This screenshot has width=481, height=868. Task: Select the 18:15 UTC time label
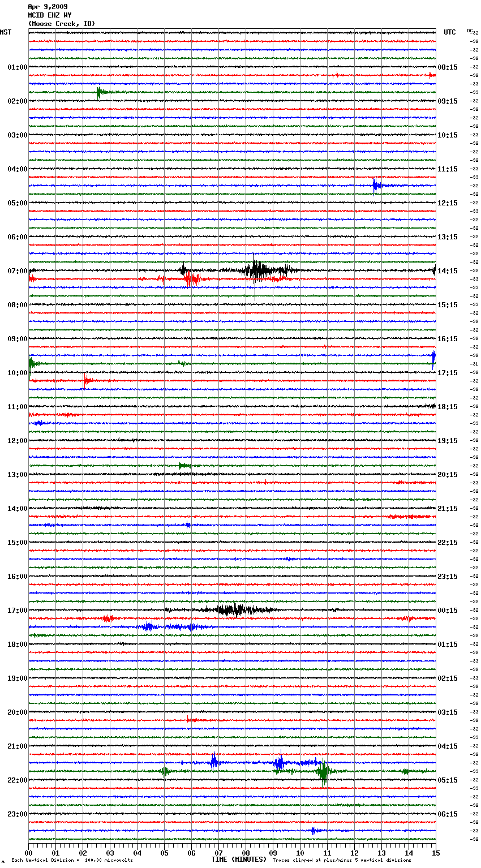[448, 407]
